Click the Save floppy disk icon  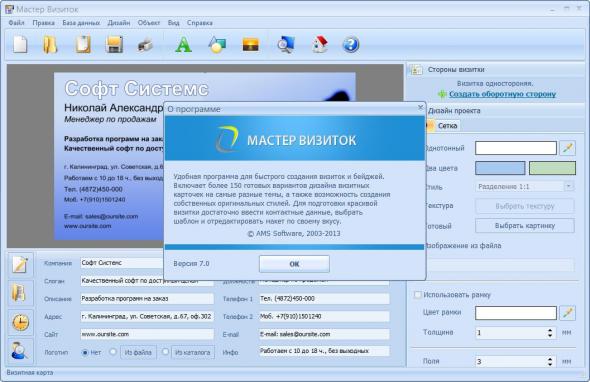(x=114, y=45)
